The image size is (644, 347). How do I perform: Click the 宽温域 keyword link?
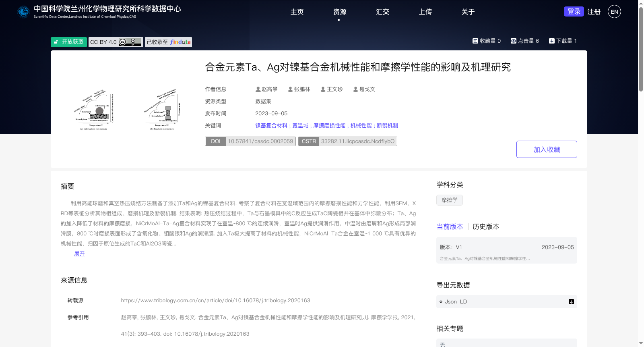click(x=300, y=125)
